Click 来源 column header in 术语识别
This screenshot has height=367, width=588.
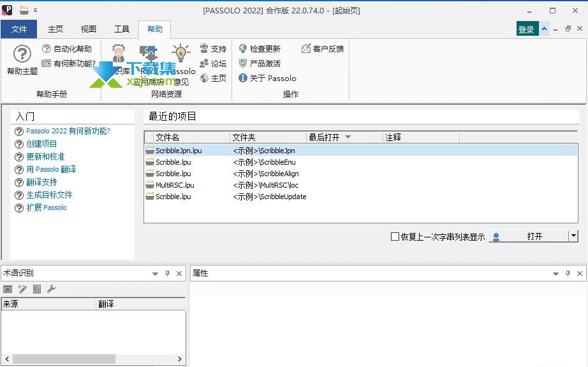(48, 304)
